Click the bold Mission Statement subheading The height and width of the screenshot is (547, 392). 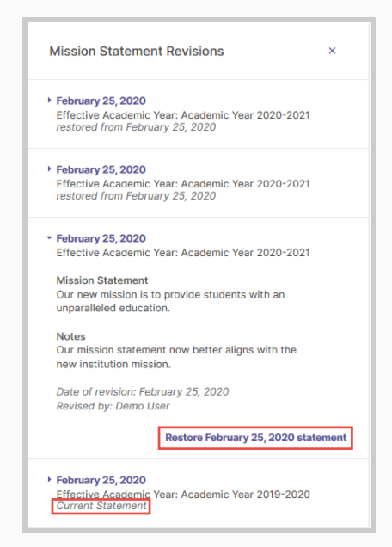pos(102,280)
